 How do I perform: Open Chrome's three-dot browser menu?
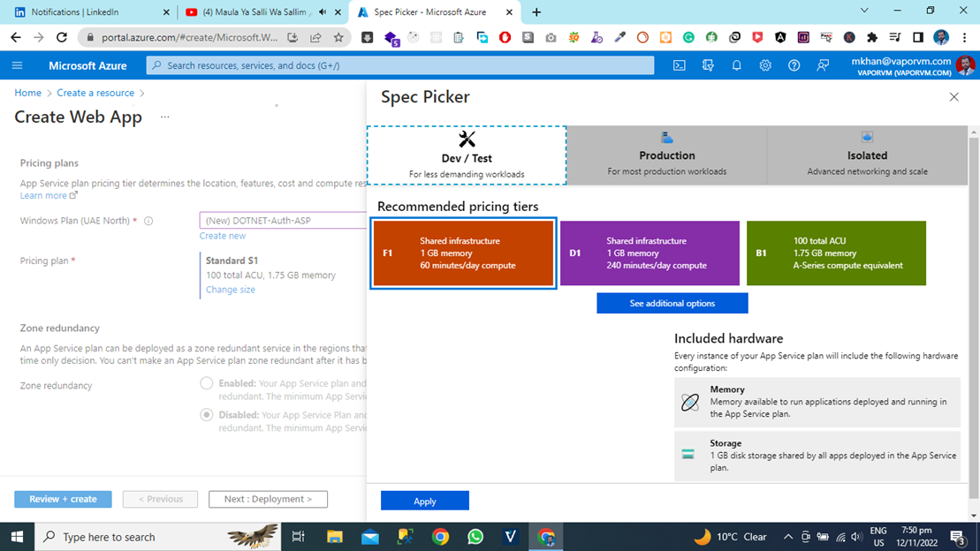[x=964, y=37]
